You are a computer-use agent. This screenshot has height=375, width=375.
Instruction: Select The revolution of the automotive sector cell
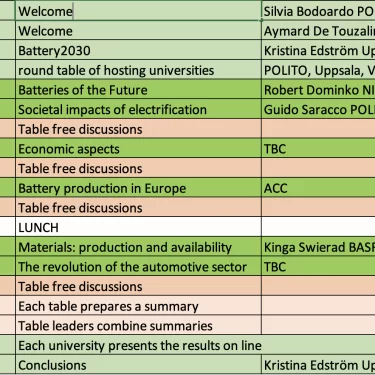(138, 267)
